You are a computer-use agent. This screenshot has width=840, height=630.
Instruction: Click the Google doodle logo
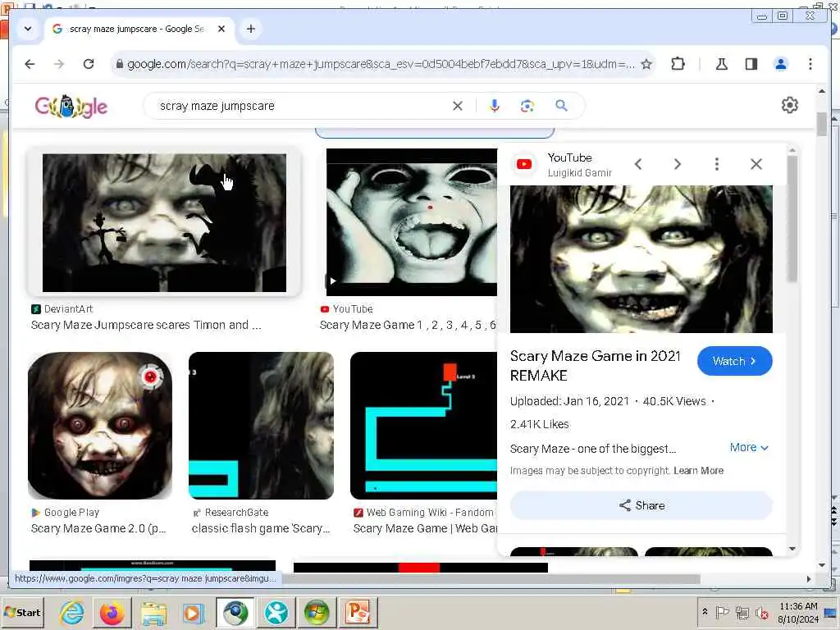coord(71,106)
